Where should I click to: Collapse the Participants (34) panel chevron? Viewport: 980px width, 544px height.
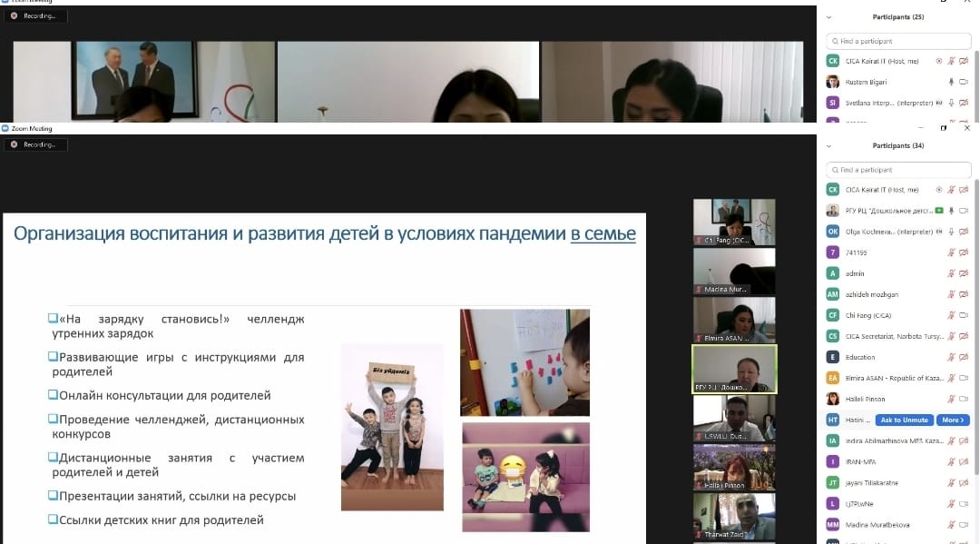pos(829,145)
